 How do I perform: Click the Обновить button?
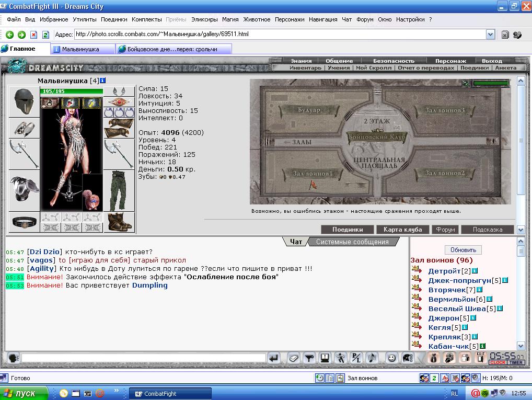pyautogui.click(x=463, y=250)
